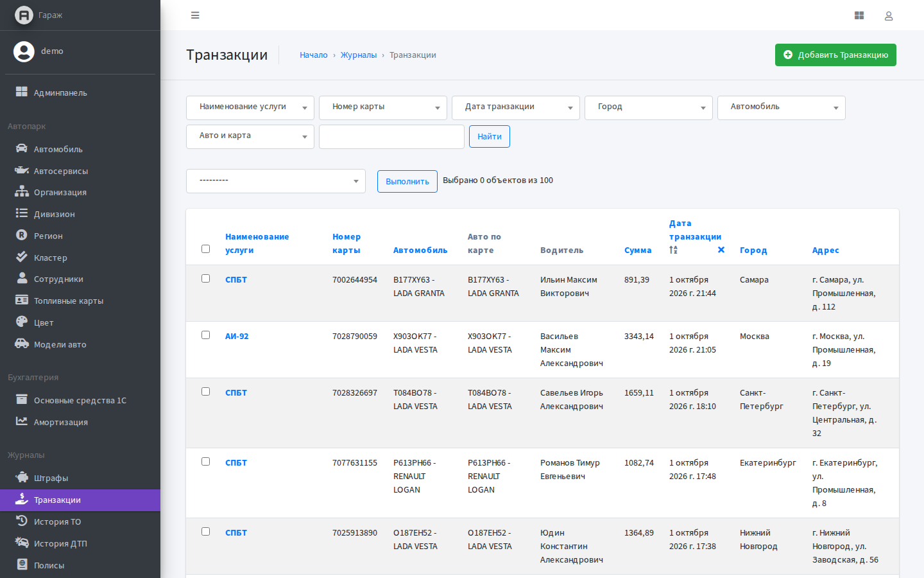Toggle the hamburger sidebar menu icon

[195, 15]
